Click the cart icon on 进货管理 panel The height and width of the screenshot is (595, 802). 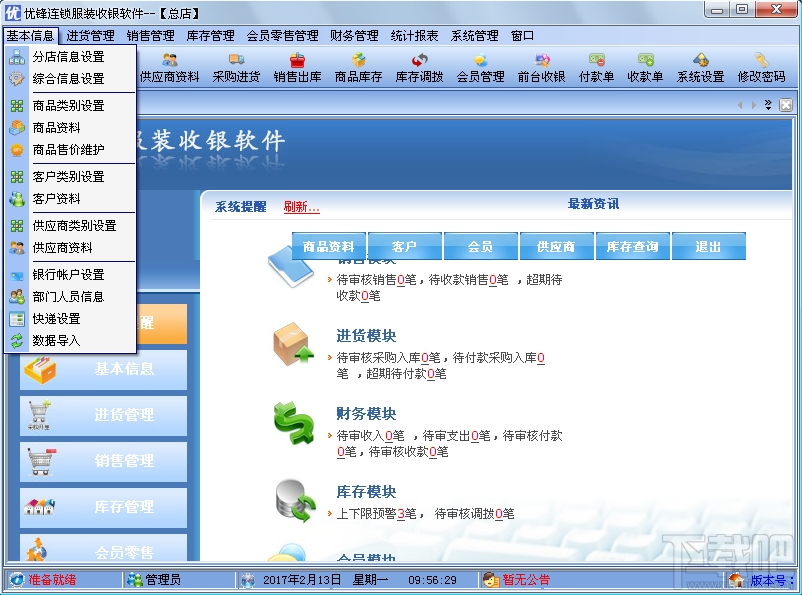[x=39, y=415]
